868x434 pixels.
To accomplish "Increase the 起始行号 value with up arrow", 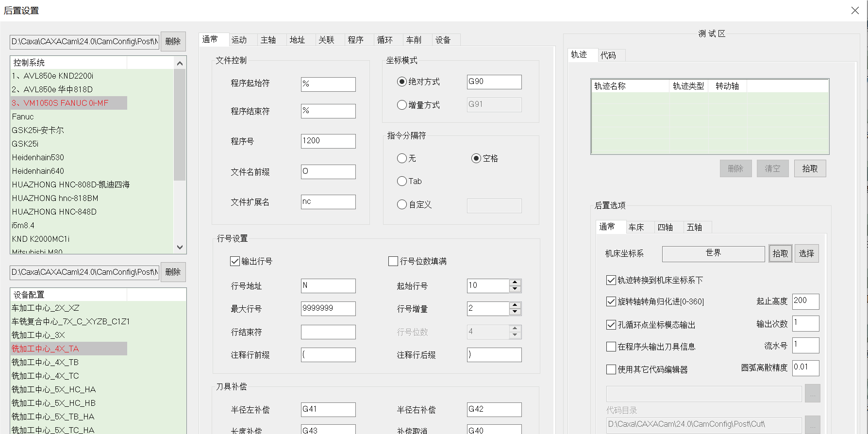I will (515, 283).
